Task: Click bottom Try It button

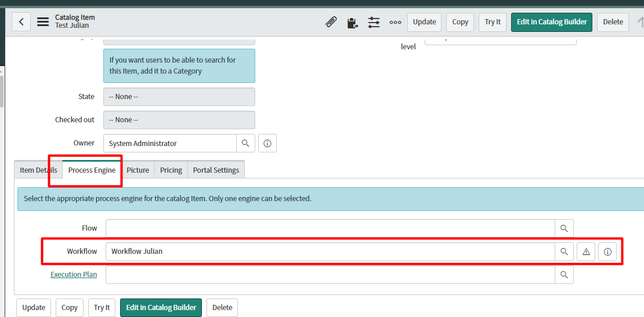Action: (x=102, y=308)
